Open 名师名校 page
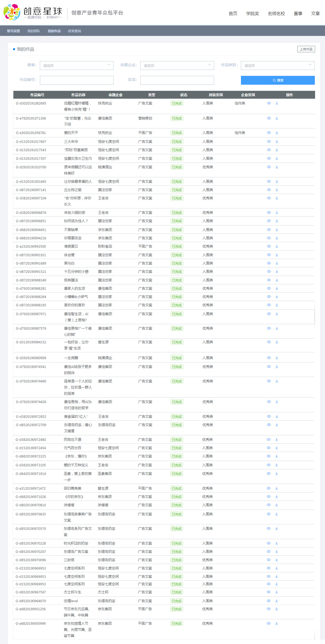The width and height of the screenshot is (325, 644). (x=276, y=13)
